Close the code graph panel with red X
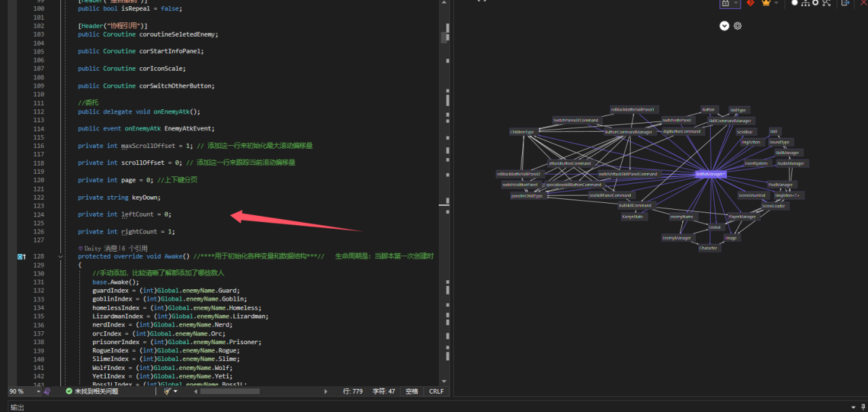Viewport: 868px width, 412px height. (x=863, y=3)
